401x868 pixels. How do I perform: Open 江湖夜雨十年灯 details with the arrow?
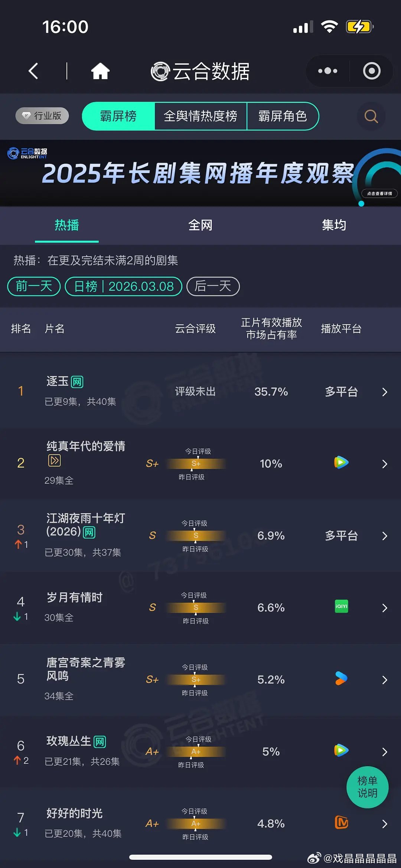[385, 536]
